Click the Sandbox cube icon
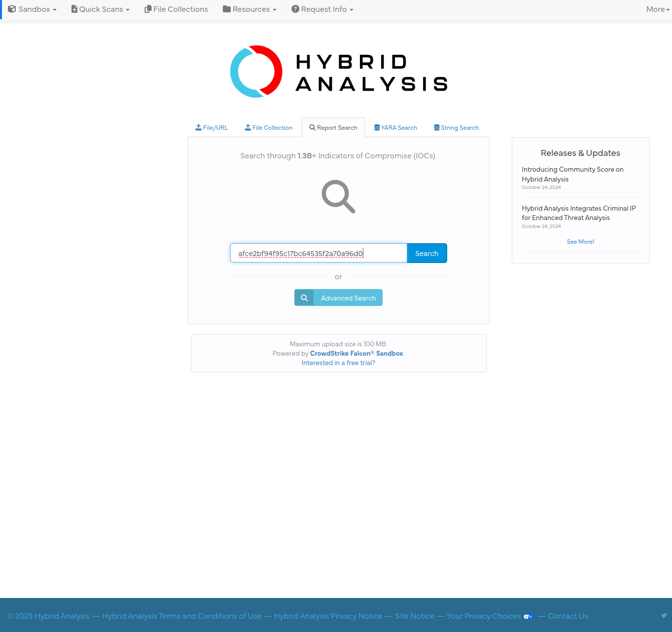 click(x=12, y=9)
